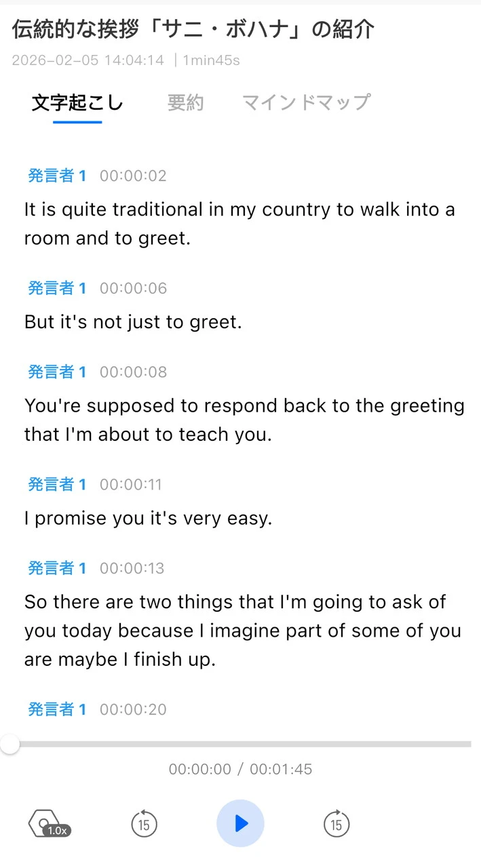This screenshot has height=868, width=481.
Task: Switch to the 要約 tab
Action: pos(185,102)
